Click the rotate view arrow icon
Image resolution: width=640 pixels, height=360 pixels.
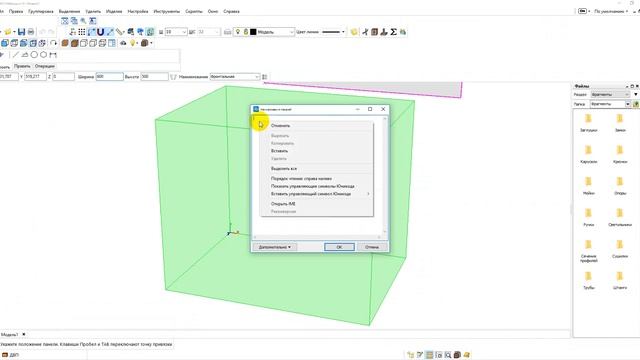pos(53,43)
